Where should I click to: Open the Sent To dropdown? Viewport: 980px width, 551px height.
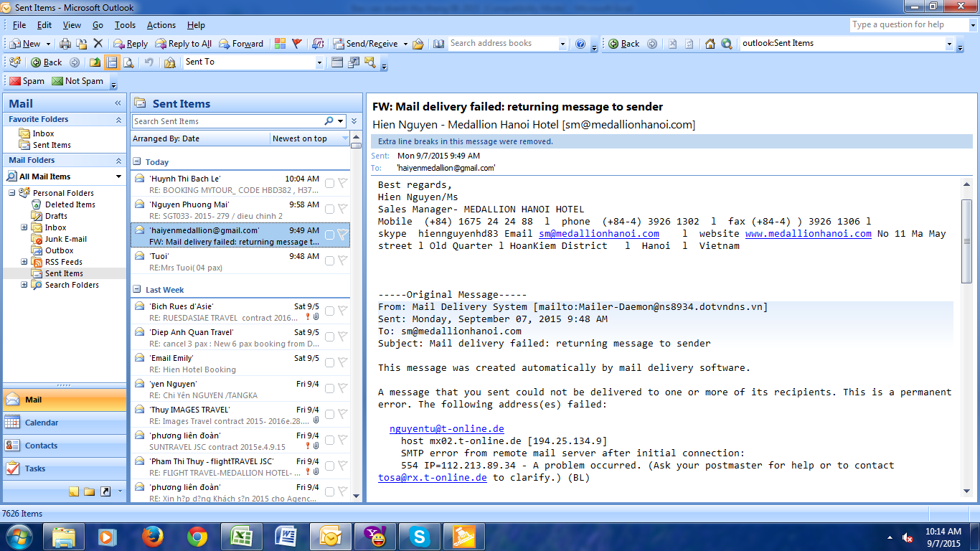click(x=319, y=62)
